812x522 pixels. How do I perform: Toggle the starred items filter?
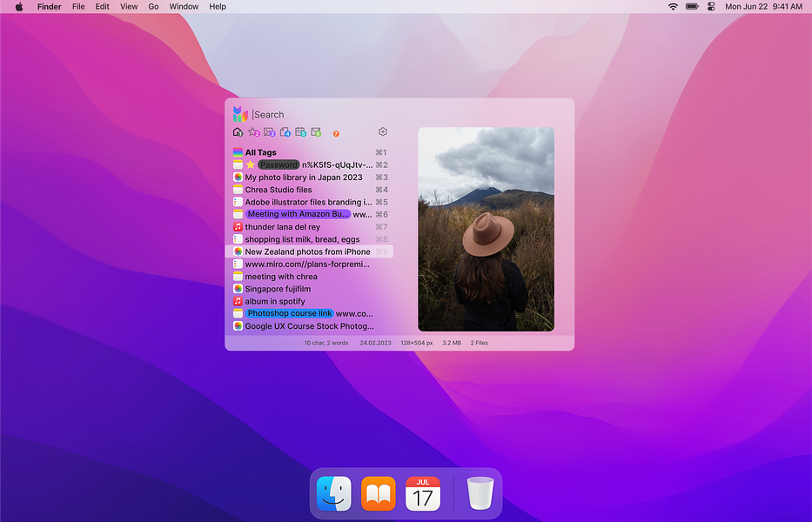[253, 131]
